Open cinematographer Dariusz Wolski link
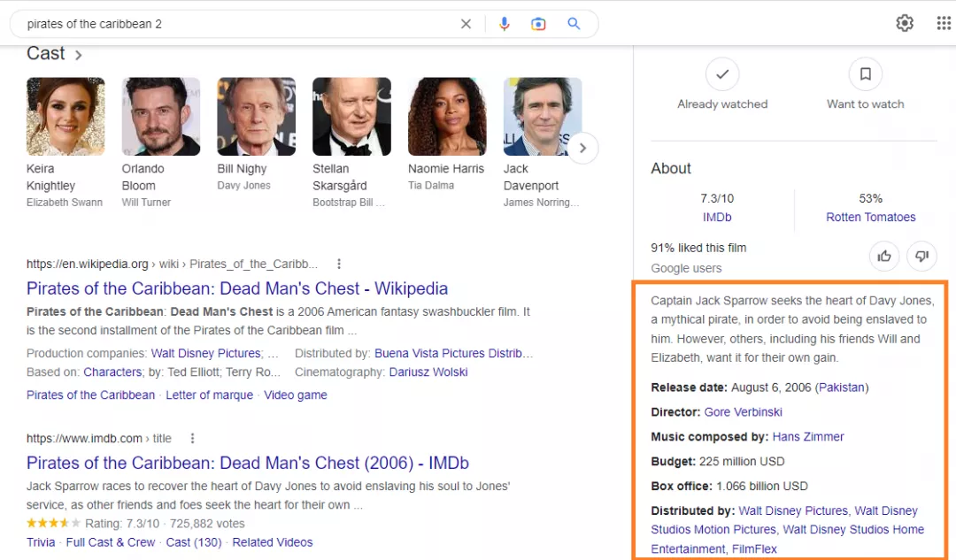 click(x=428, y=372)
